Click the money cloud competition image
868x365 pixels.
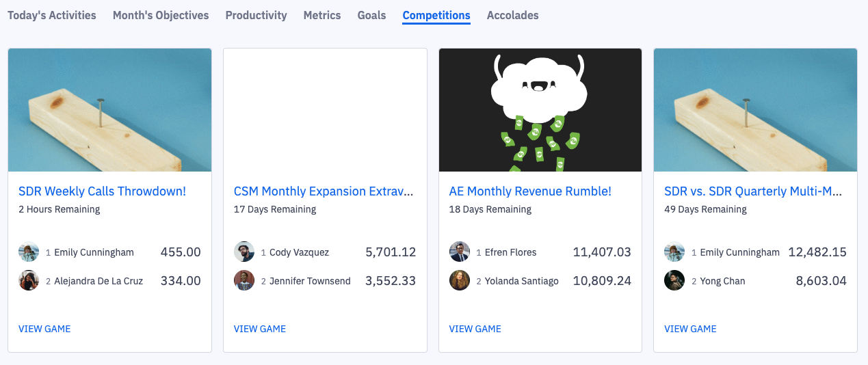click(x=540, y=110)
